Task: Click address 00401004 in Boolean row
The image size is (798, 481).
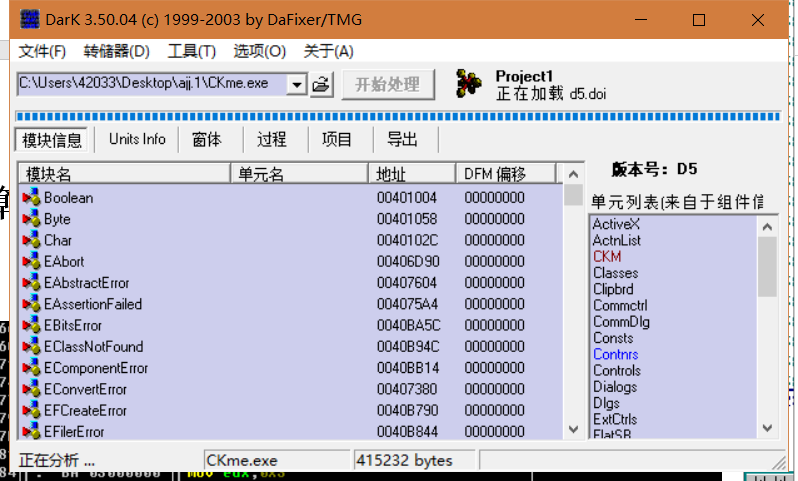Action: pyautogui.click(x=407, y=197)
